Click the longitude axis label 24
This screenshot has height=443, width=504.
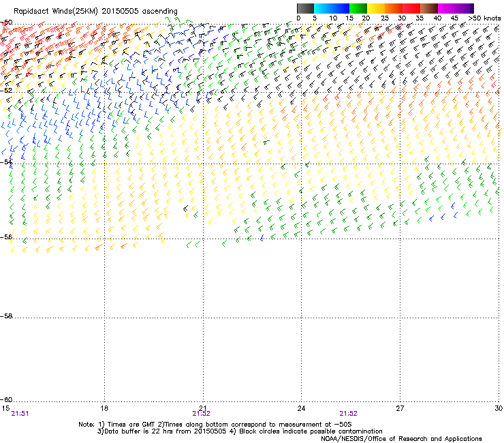point(301,408)
